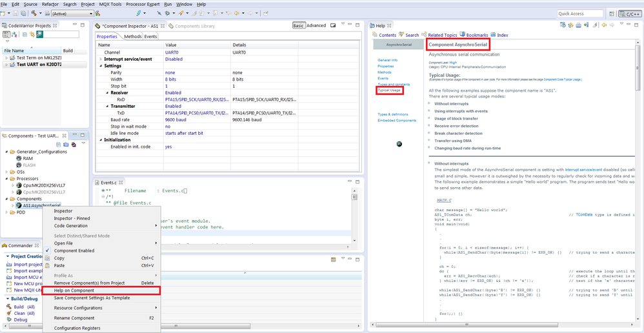
Task: Click link with editor icon in CodeWarrior Projects
Action: click(32, 34)
